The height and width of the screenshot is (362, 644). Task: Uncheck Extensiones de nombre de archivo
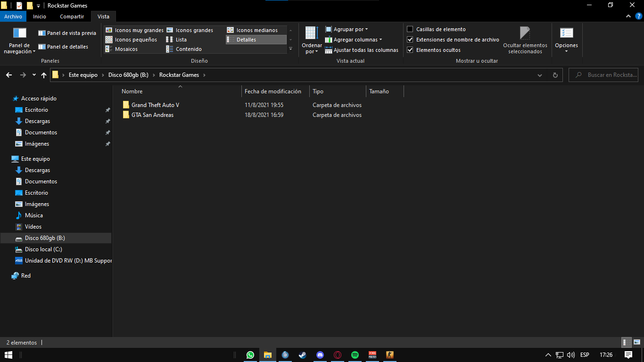410,40
